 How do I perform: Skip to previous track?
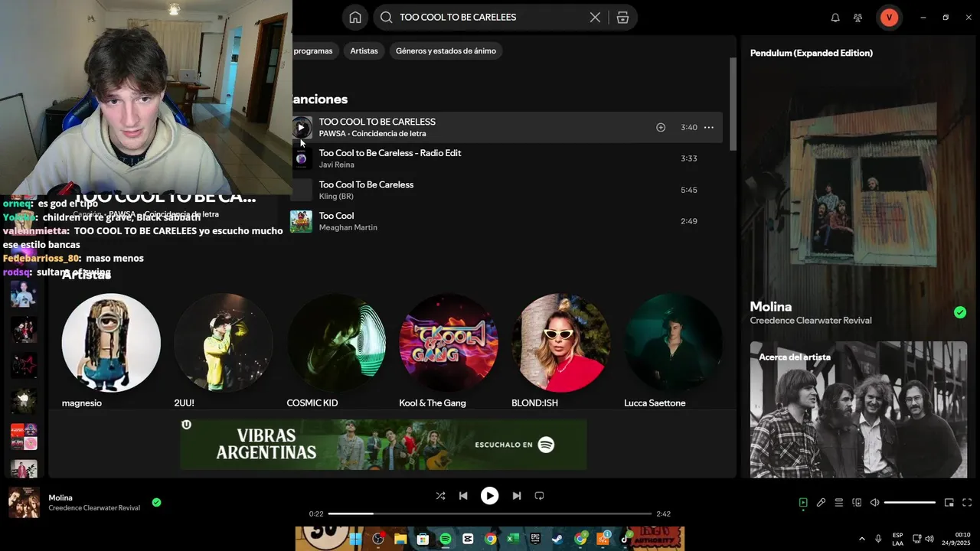click(463, 496)
